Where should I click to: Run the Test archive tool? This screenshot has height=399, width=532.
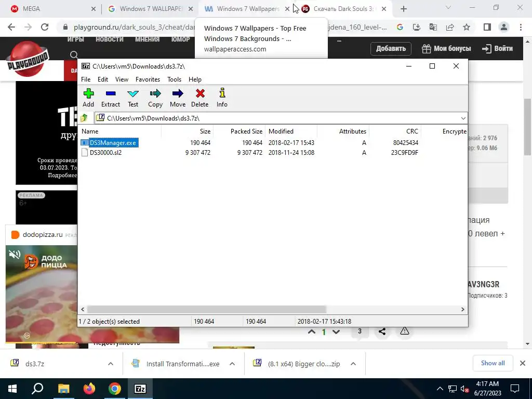pyautogui.click(x=133, y=98)
